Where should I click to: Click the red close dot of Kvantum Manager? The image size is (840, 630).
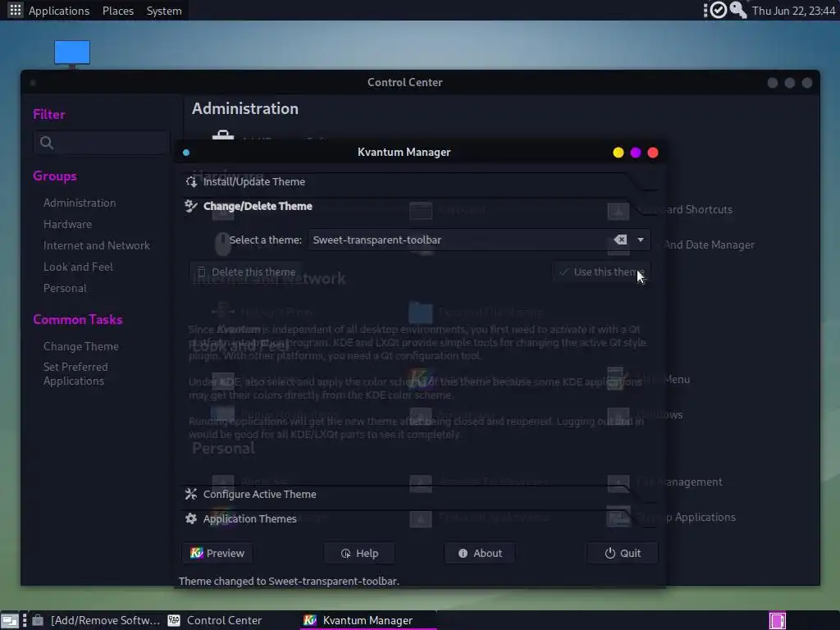(x=652, y=153)
